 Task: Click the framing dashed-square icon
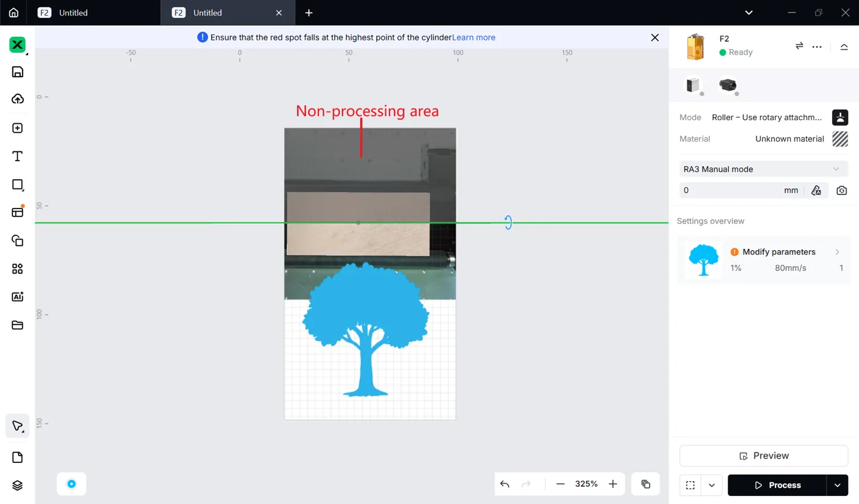click(x=690, y=485)
